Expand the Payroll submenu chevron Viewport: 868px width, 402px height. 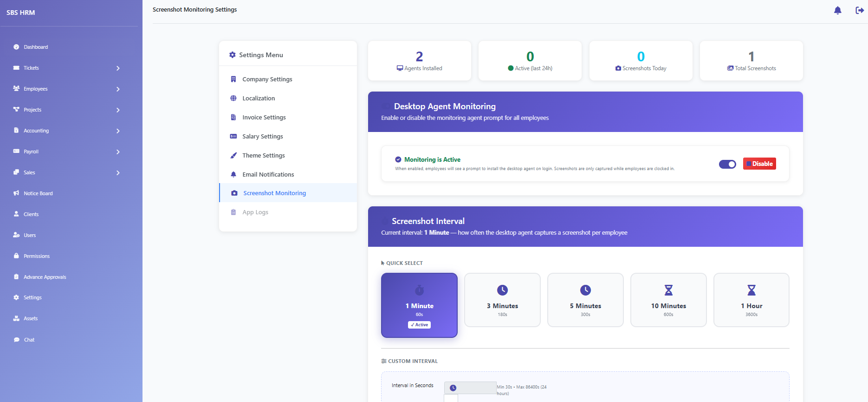click(118, 152)
